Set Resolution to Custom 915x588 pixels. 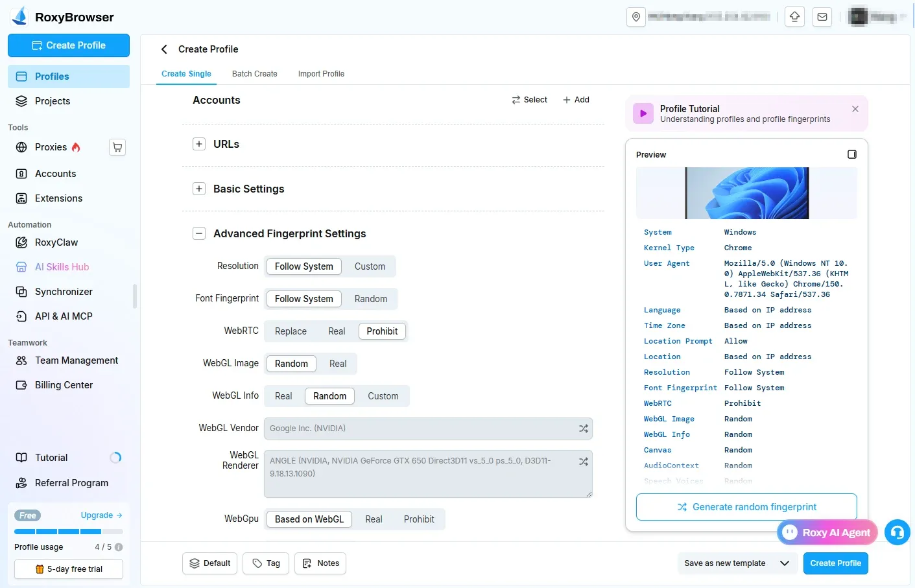coord(370,266)
